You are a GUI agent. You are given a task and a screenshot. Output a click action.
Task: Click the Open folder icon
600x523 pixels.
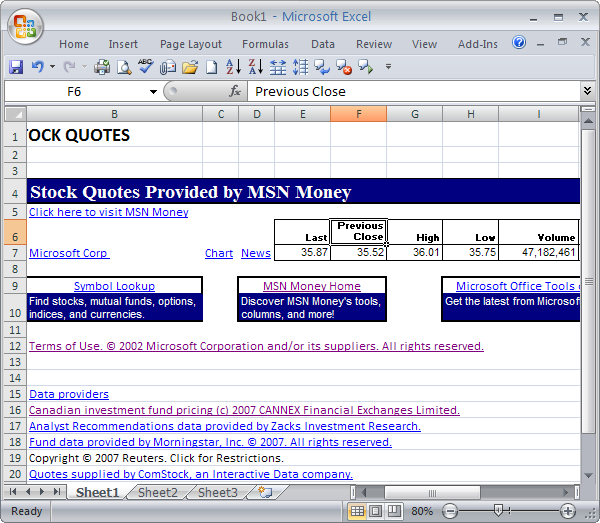(x=190, y=67)
